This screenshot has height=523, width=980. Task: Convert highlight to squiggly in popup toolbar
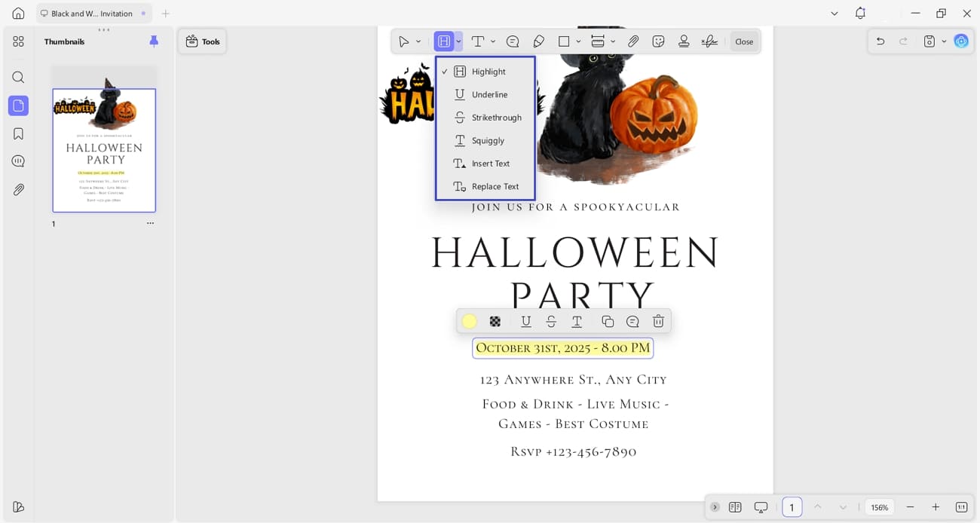tap(577, 322)
